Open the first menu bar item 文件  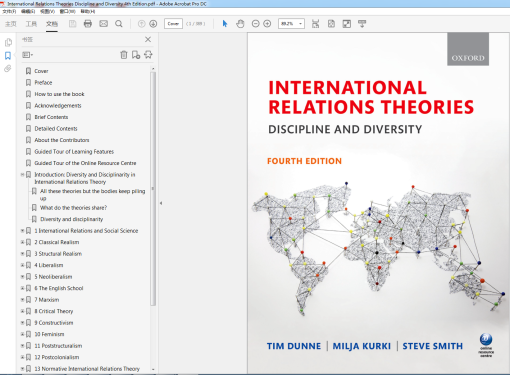9,11
